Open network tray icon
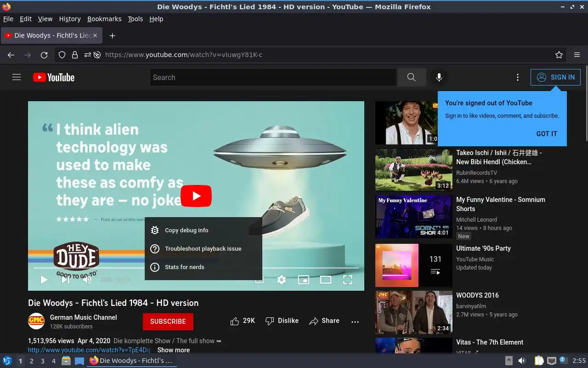This screenshot has width=588, height=368. 552,361
